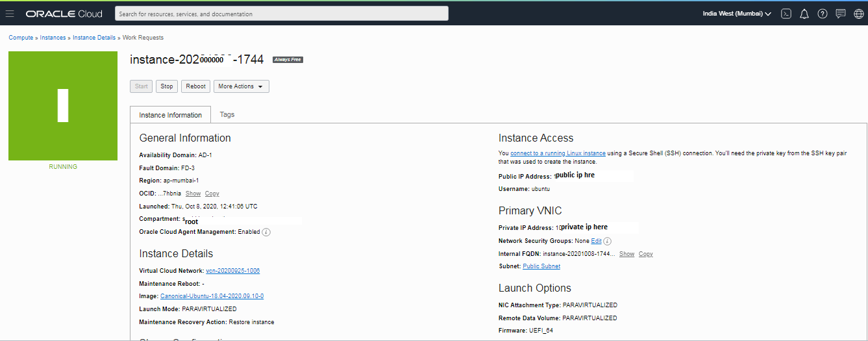Image resolution: width=868 pixels, height=341 pixels.
Task: Open connect to a running Linux instance link
Action: 558,153
